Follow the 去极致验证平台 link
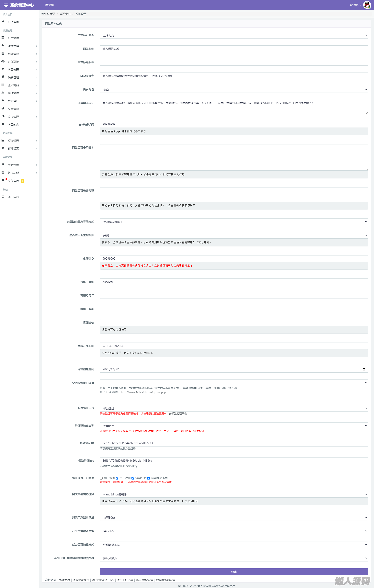Viewport: 374px width, 588px height. click(x=178, y=413)
